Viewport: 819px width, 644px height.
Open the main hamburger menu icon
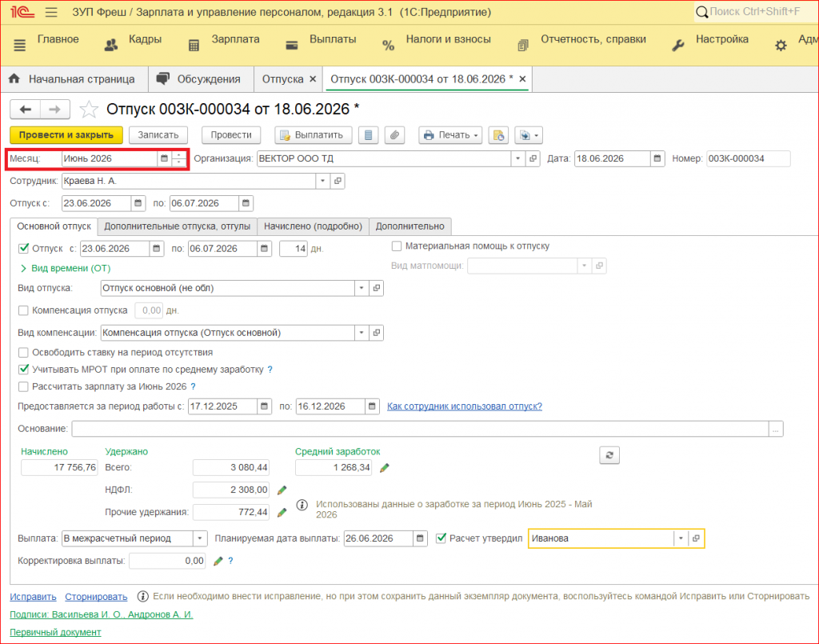click(x=51, y=12)
